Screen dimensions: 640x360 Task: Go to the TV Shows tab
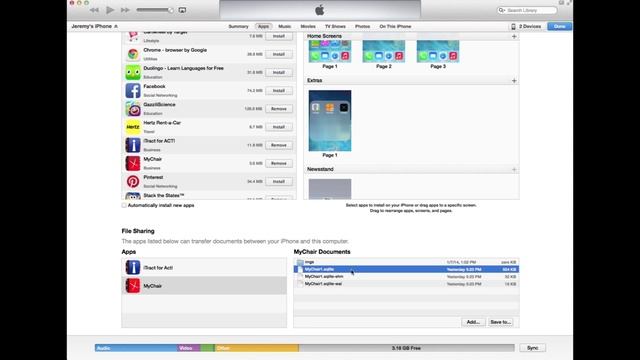pos(335,27)
